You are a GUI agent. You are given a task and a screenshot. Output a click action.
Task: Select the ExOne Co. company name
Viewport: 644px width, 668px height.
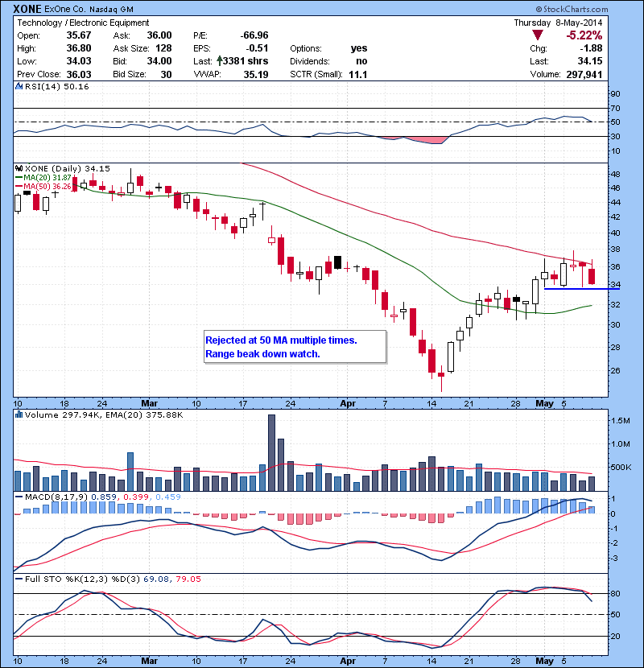(64, 9)
